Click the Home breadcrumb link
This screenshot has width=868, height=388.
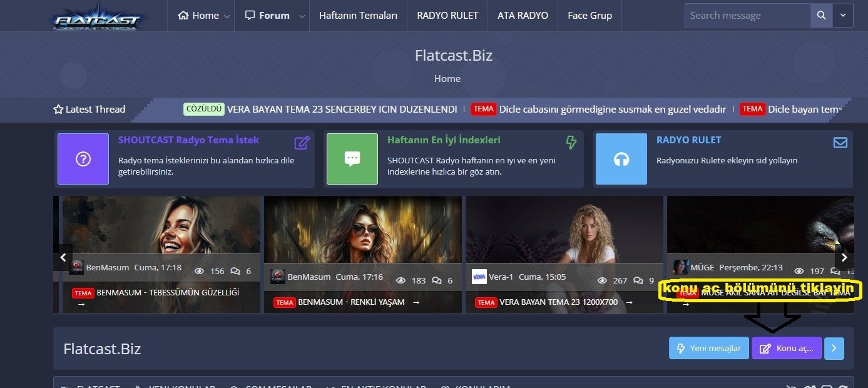447,78
